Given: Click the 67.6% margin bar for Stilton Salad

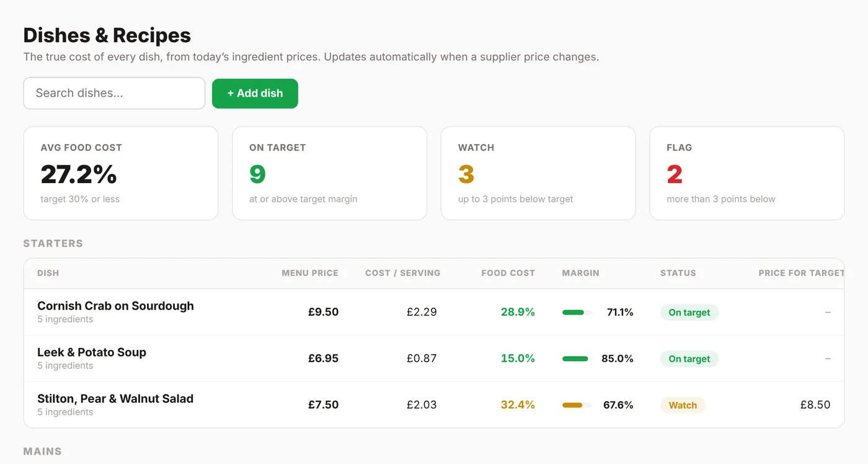Looking at the screenshot, I should click(x=577, y=406).
